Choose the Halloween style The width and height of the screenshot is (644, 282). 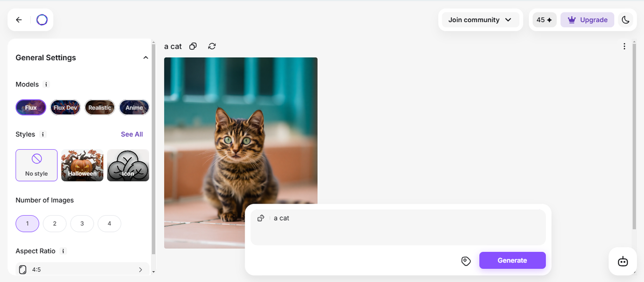coord(83,165)
